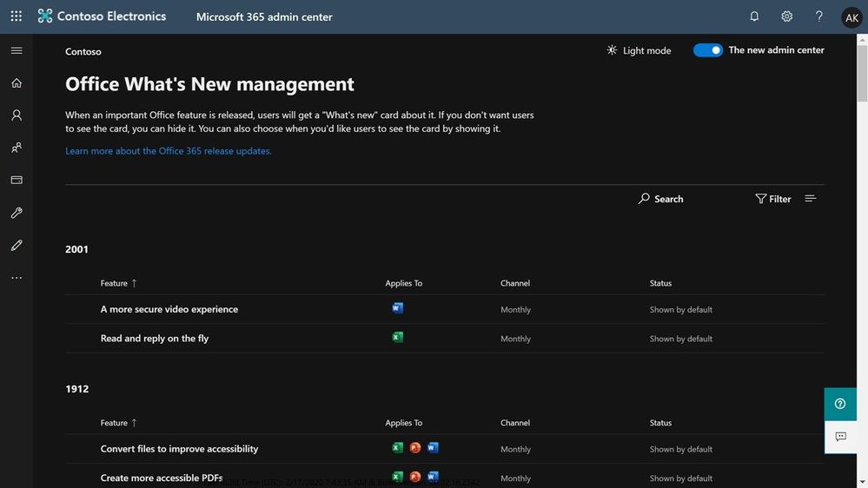Open the feedback chat icon

(x=840, y=437)
